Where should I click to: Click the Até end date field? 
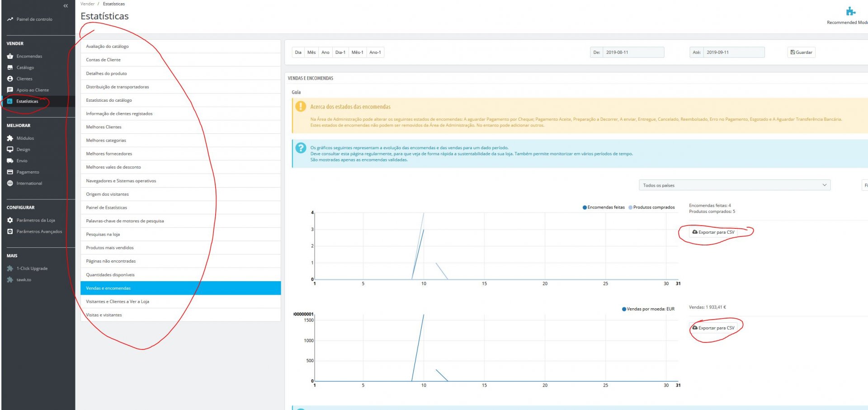pyautogui.click(x=733, y=52)
